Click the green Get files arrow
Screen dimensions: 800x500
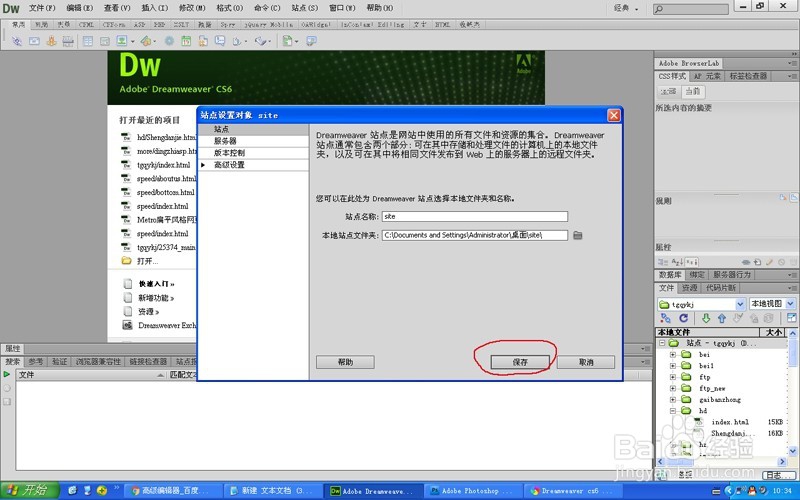tap(706, 318)
